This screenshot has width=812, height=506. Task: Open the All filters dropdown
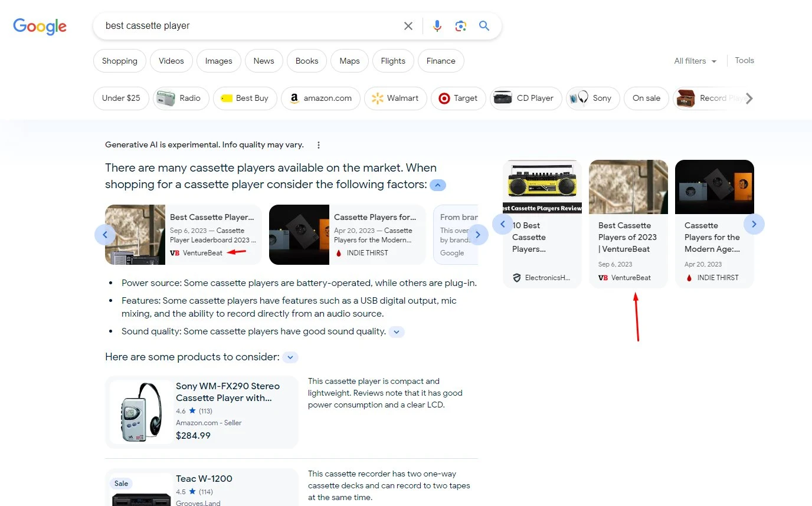[x=695, y=61]
